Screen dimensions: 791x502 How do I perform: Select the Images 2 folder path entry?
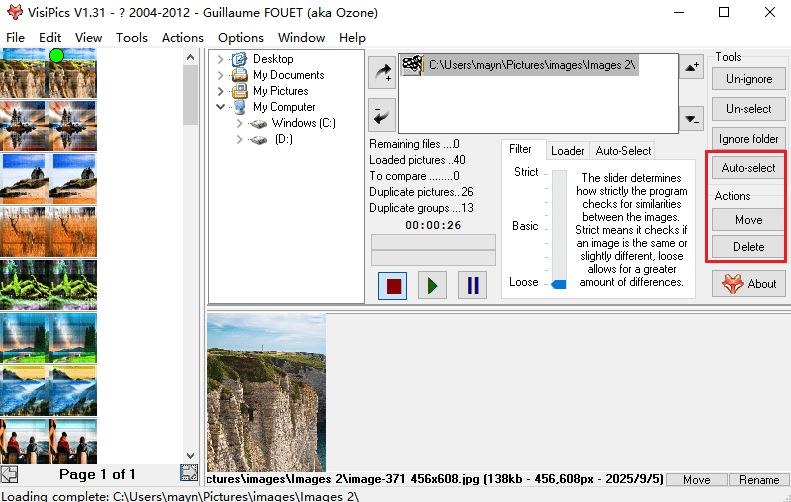520,65
